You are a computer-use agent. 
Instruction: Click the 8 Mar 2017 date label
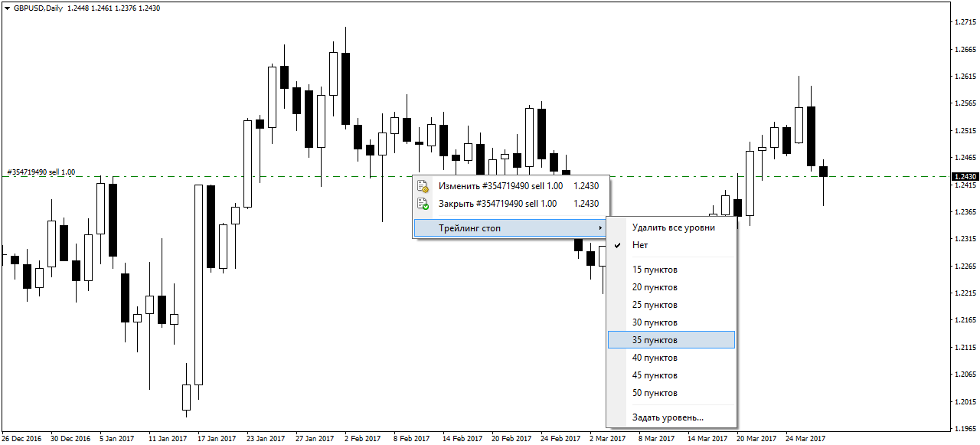point(656,439)
